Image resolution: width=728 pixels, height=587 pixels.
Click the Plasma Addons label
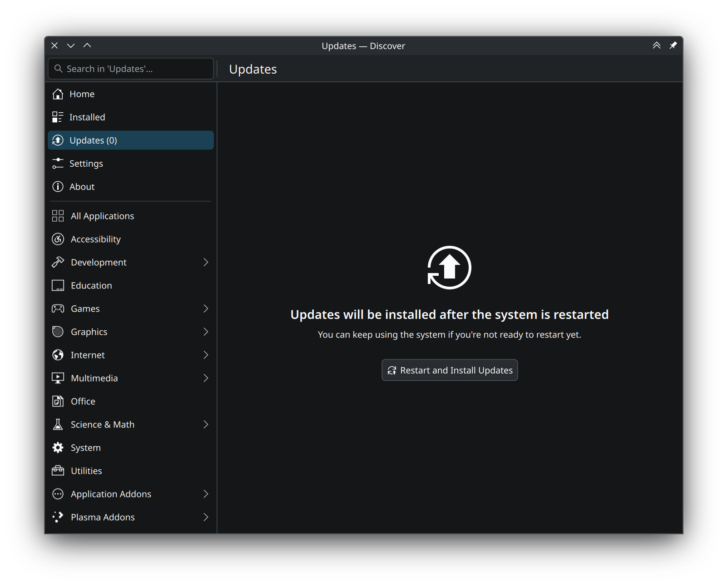pos(103,517)
